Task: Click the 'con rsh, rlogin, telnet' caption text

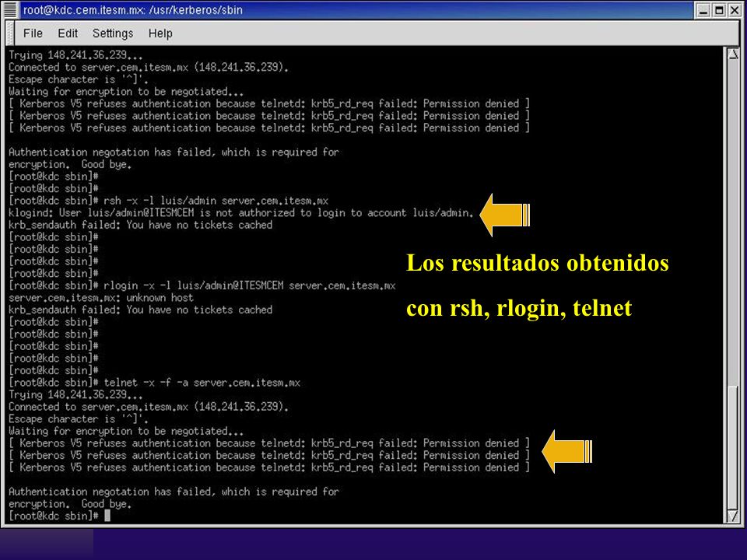Action: pyautogui.click(x=519, y=308)
